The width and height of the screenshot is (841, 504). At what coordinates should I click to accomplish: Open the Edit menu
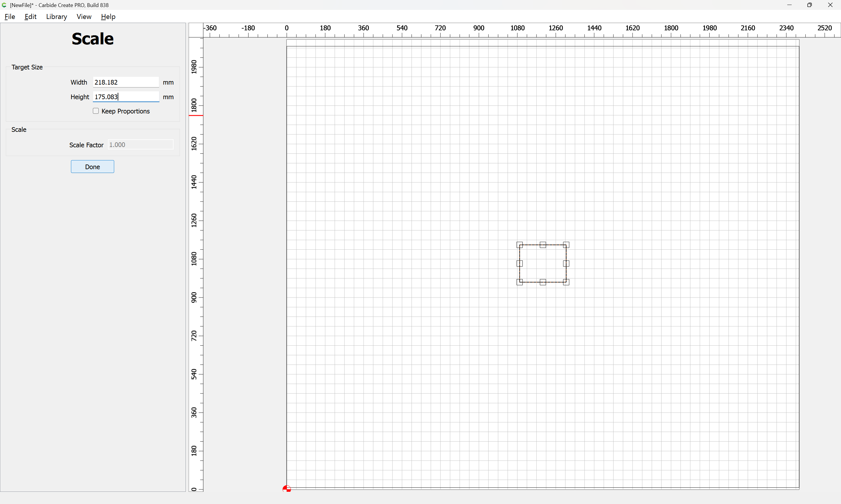point(30,17)
